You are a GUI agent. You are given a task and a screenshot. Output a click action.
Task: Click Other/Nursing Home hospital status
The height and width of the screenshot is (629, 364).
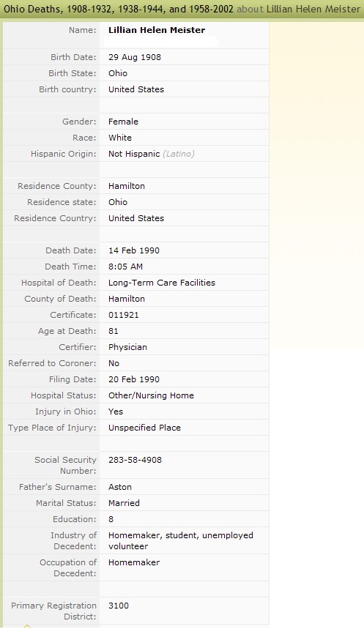point(151,395)
